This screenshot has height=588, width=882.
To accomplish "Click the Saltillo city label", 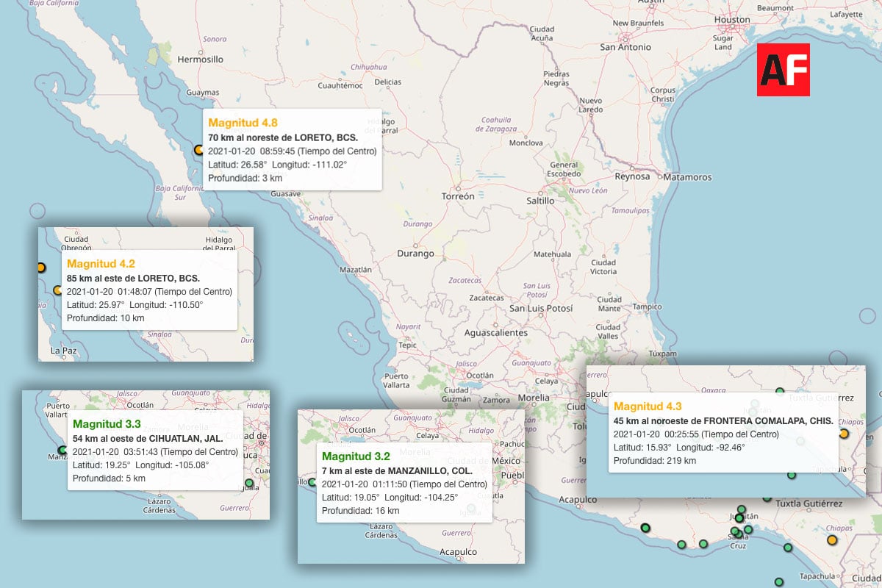I will [540, 201].
